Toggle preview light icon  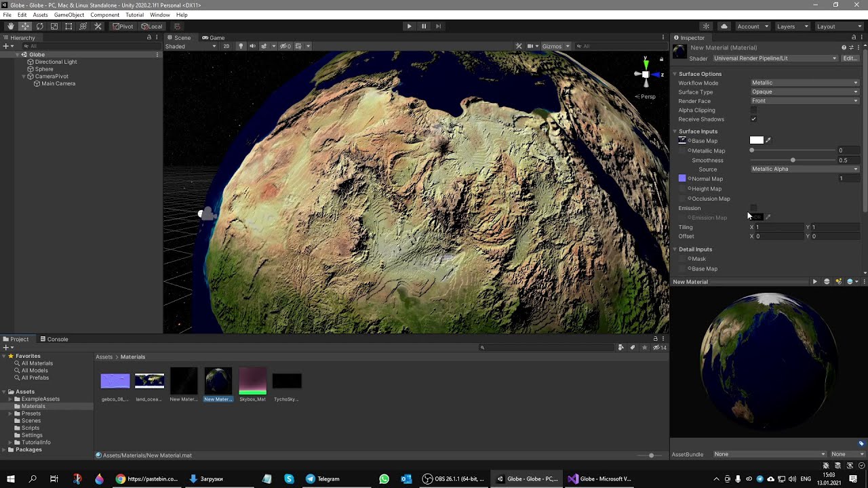tap(838, 282)
